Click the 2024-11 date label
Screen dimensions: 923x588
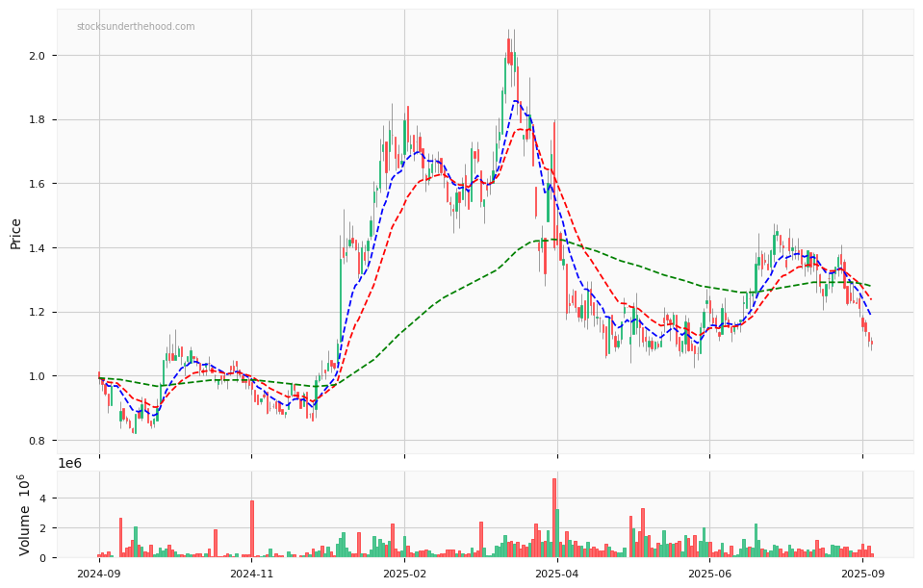point(251,574)
